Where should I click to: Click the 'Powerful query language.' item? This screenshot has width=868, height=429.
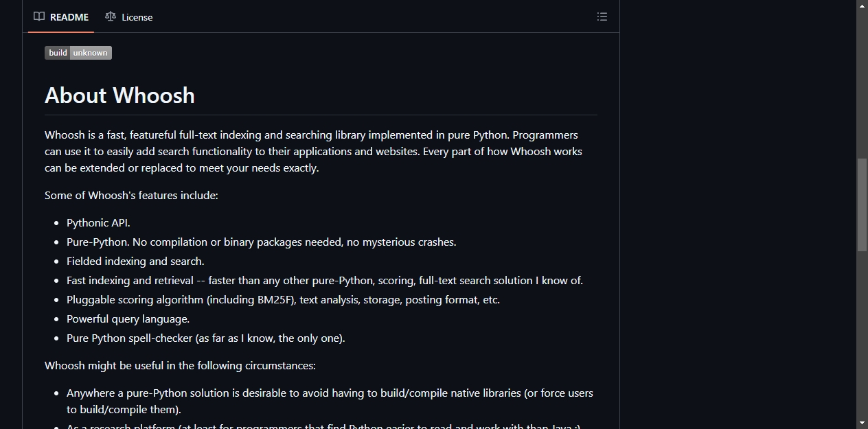128,319
